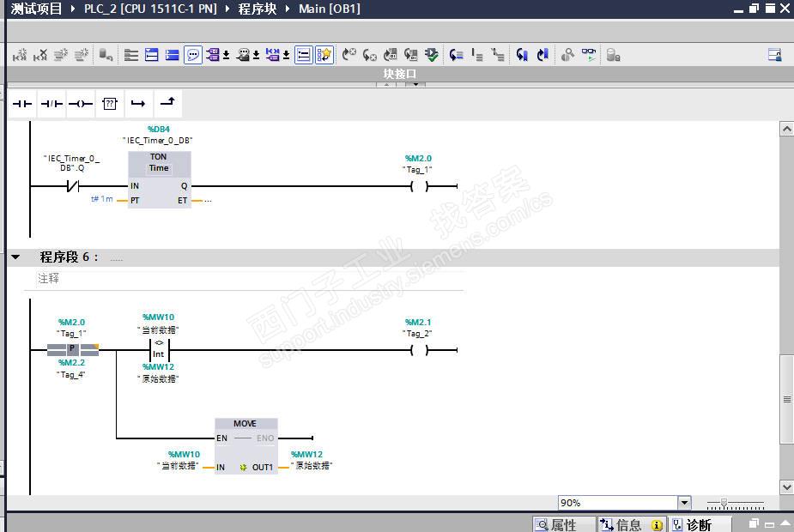Click the vertical scrollbar up arrow

coord(786,129)
